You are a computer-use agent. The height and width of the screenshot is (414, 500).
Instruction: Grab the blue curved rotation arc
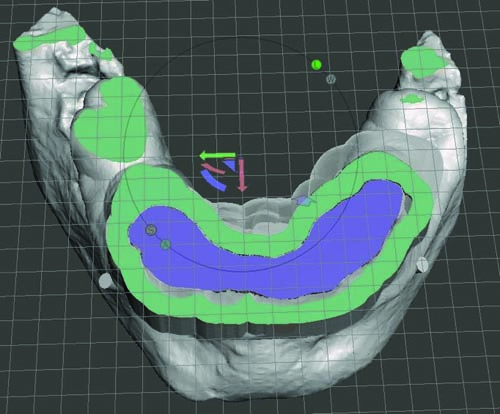pyautogui.click(x=213, y=180)
